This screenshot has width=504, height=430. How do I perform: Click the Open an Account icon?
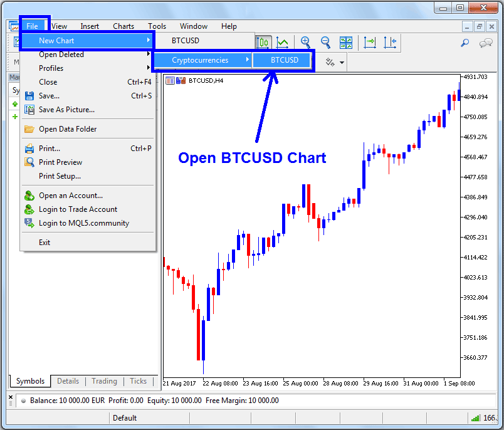point(29,196)
